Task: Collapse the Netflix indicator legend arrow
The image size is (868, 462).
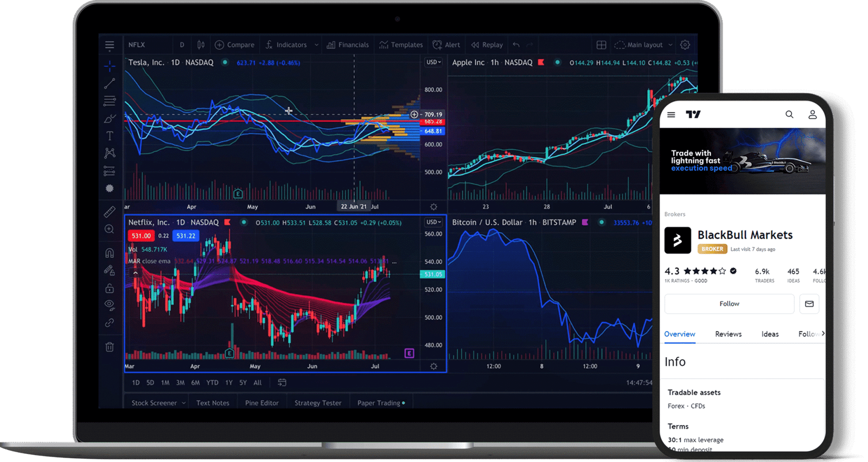Action: [x=136, y=273]
